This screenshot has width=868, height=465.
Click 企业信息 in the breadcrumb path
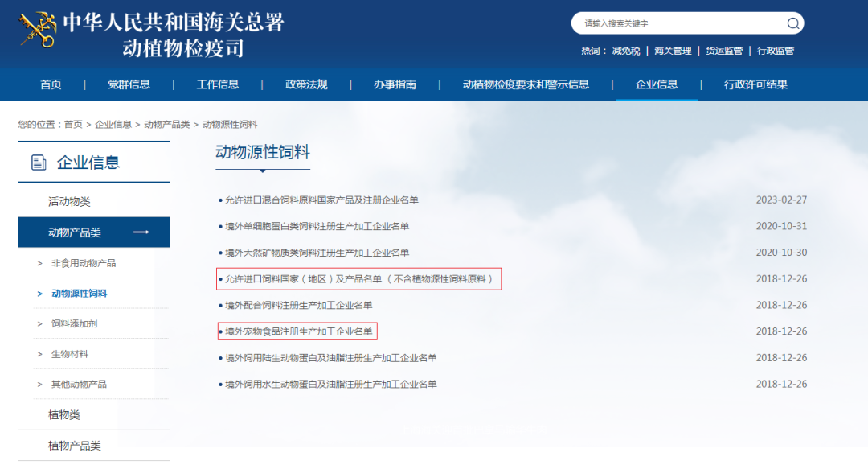pos(113,125)
